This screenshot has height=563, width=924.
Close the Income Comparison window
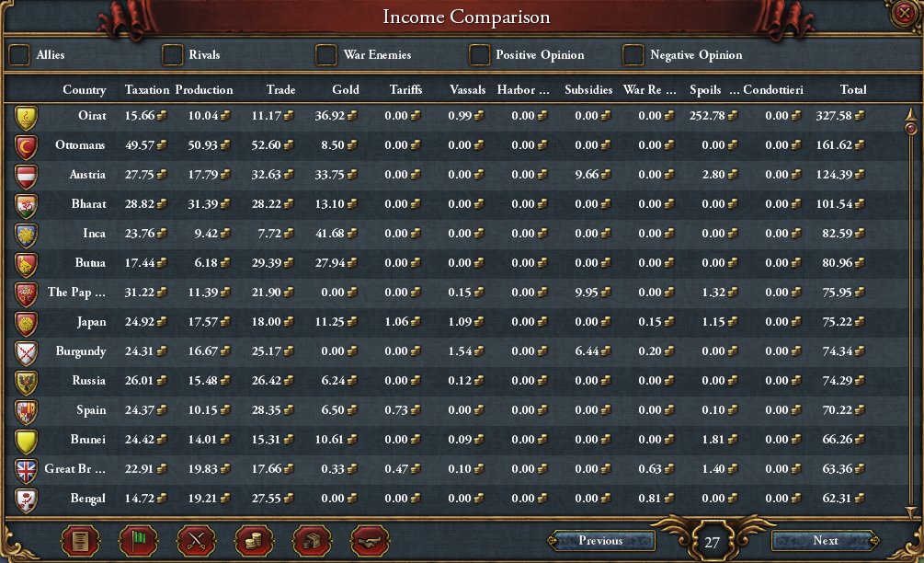click(905, 12)
